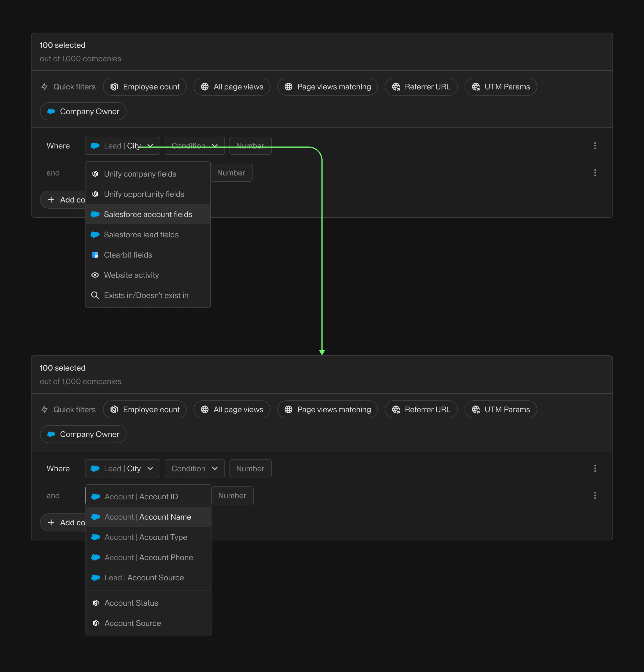Select Lead Account Source option
This screenshot has width=644, height=672.
(144, 578)
